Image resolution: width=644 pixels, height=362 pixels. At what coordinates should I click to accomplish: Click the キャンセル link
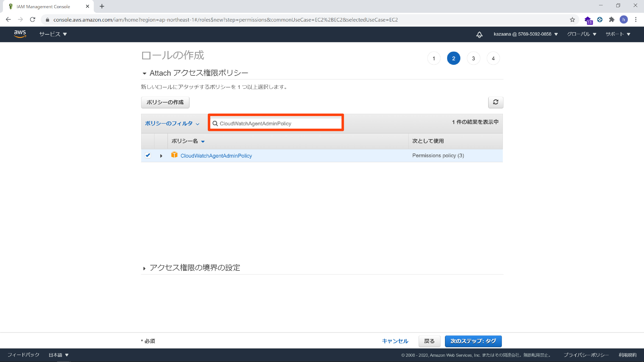coord(395,341)
